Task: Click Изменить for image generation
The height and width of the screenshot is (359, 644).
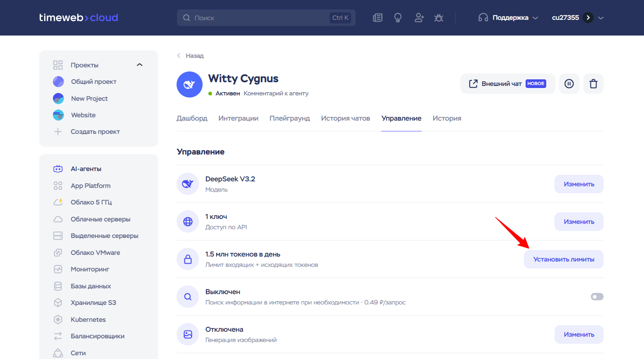Action: [x=579, y=334]
